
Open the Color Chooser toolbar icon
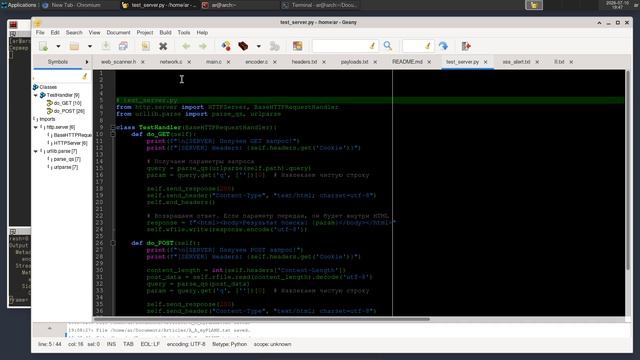click(x=298, y=46)
